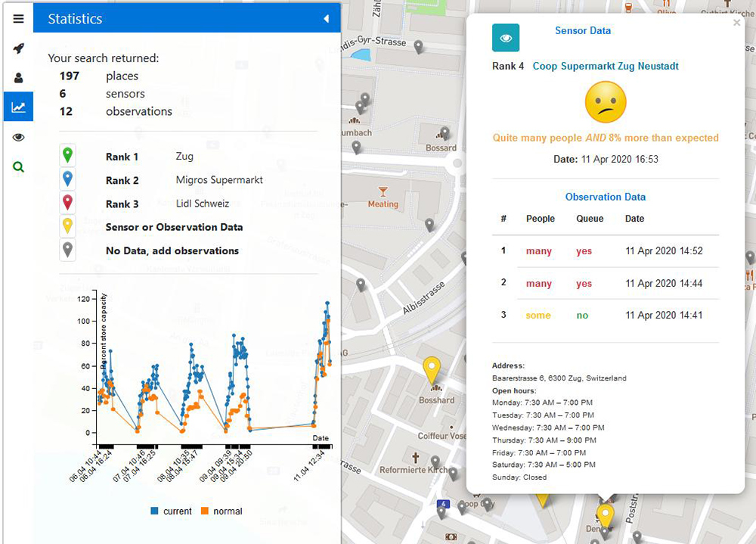Toggle the blue 'current' legend swatch
This screenshot has width=756, height=544.
click(x=155, y=511)
